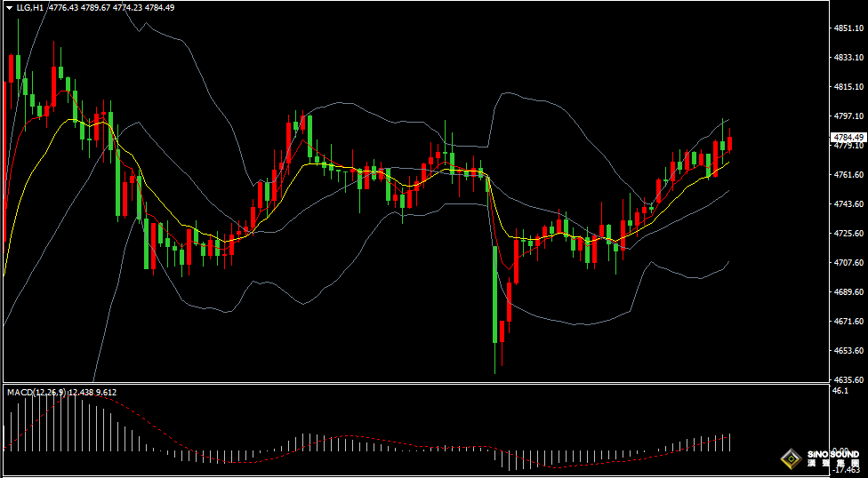The width and height of the screenshot is (868, 478).
Task: Click the 4635.60 price axis label
Action: coord(848,379)
